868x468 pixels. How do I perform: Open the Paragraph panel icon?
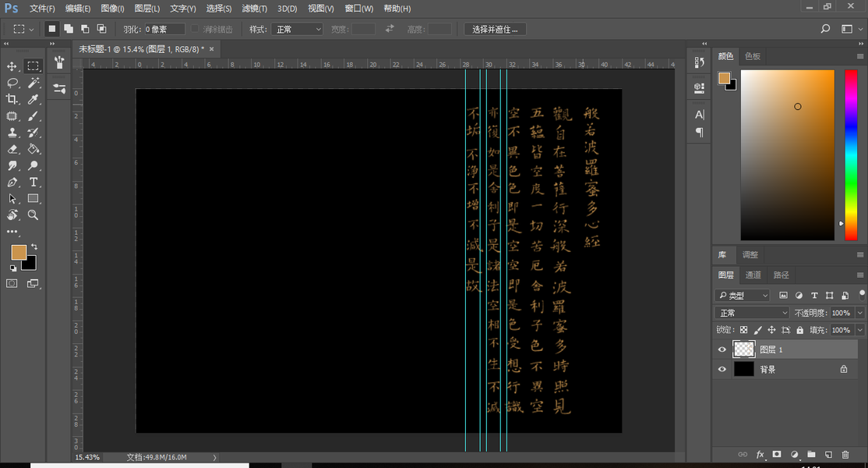[x=699, y=132]
